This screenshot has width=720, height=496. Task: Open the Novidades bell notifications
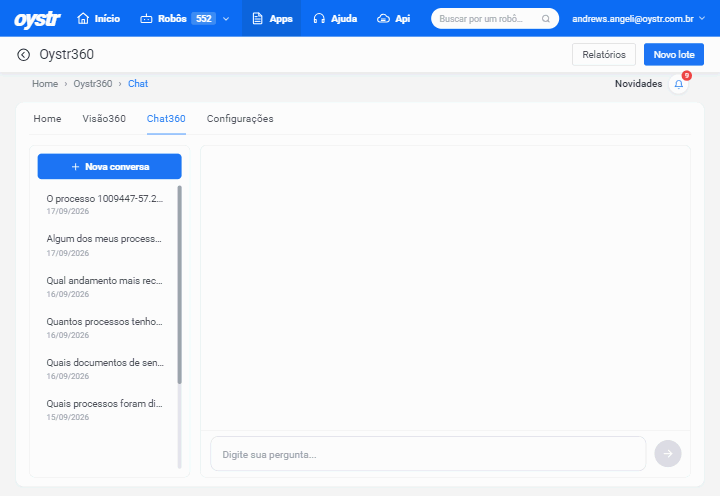pyautogui.click(x=679, y=84)
